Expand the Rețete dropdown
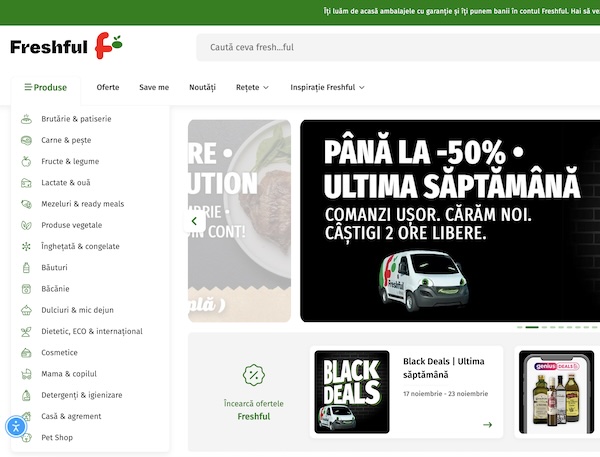 (x=252, y=87)
